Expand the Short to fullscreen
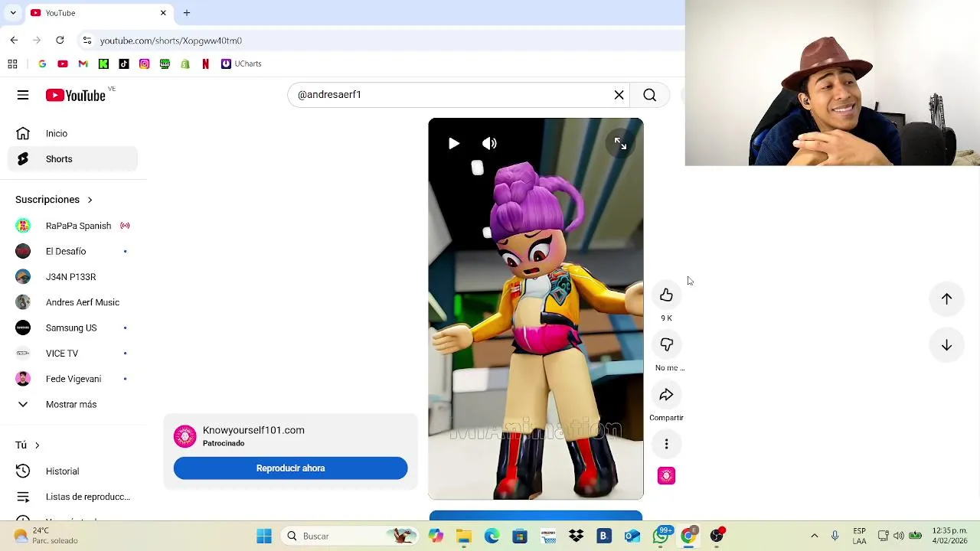 (620, 143)
